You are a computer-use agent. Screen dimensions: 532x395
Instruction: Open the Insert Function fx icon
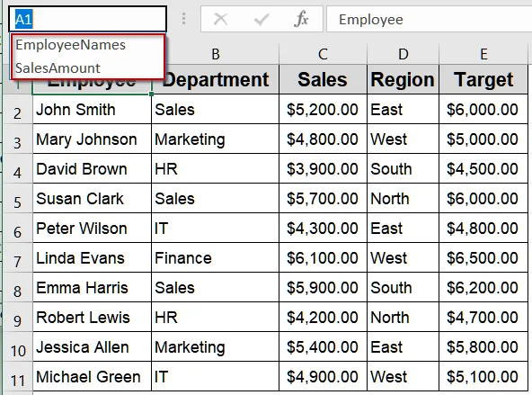[x=301, y=19]
